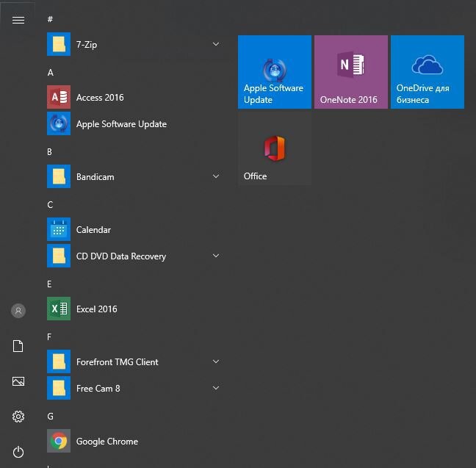Click the Forefront TMG Client folder icon

click(x=59, y=361)
